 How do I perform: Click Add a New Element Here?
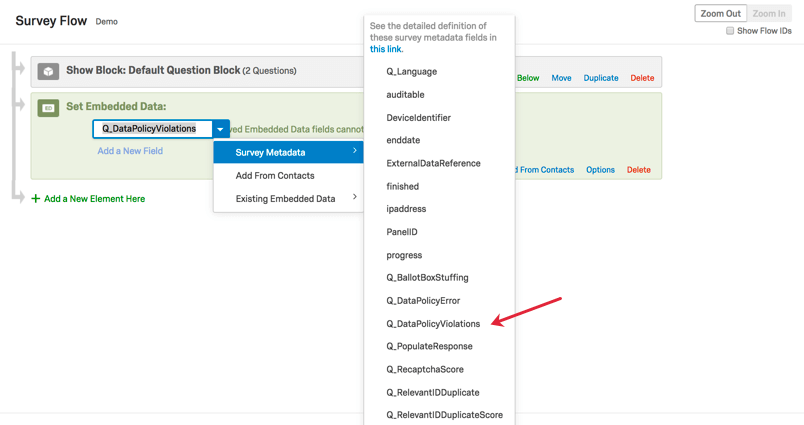tap(94, 199)
